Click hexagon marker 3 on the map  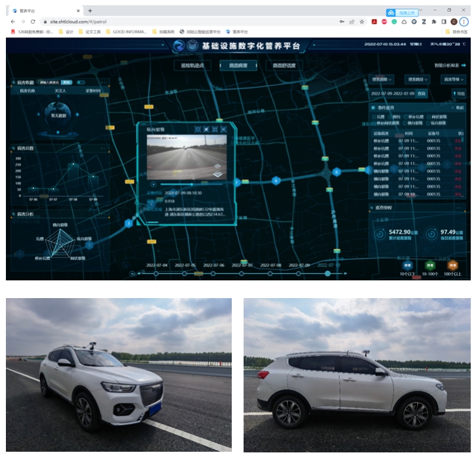[129, 223]
